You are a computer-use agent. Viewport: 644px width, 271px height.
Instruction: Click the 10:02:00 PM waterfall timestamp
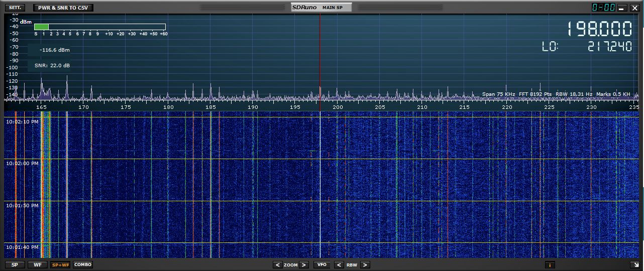22,164
